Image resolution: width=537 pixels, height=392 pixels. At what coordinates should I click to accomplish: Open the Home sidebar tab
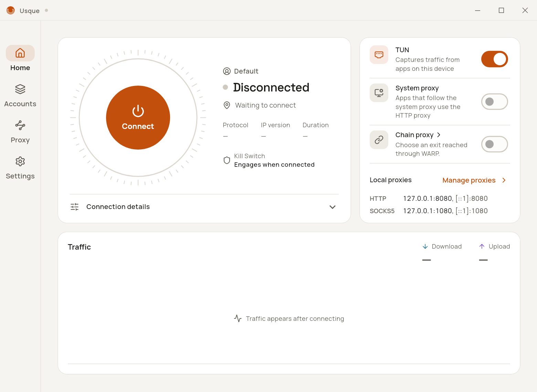(x=20, y=58)
